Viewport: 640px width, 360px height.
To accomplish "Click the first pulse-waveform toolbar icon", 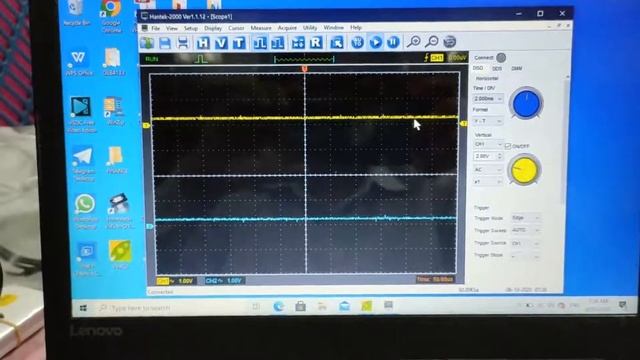I will [x=260, y=43].
